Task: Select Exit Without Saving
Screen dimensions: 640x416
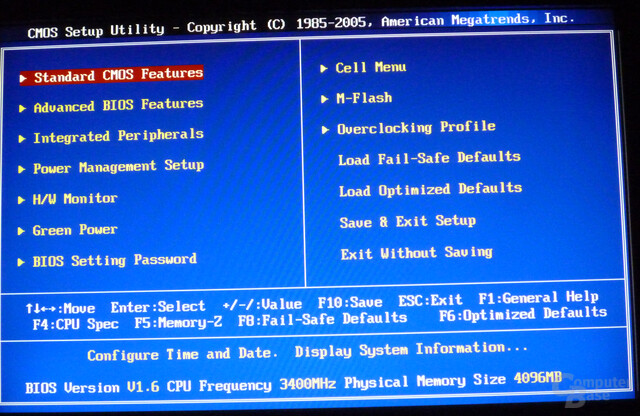Action: point(417,253)
